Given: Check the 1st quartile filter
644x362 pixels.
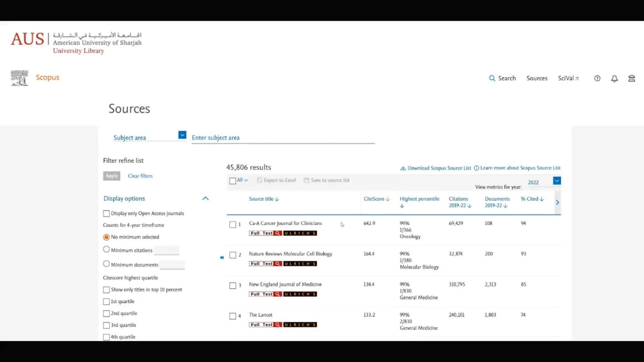Looking at the screenshot, I should coord(106,302).
